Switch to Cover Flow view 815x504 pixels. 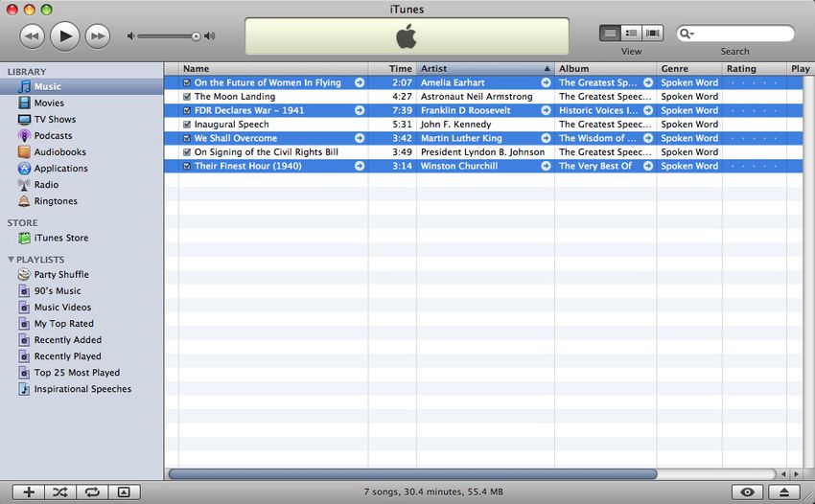coord(653,34)
